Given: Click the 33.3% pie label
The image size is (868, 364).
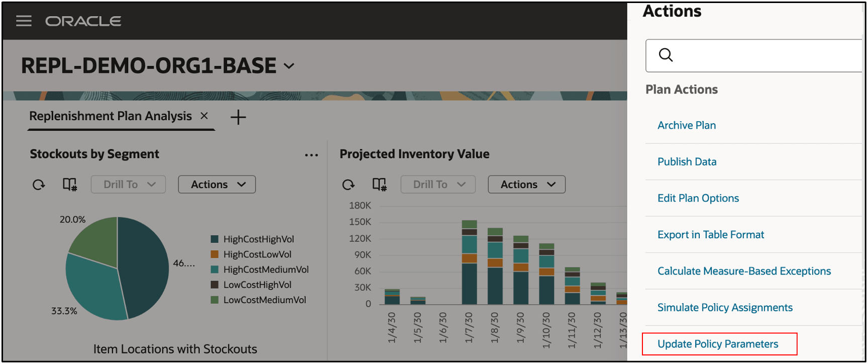Looking at the screenshot, I should point(64,311).
